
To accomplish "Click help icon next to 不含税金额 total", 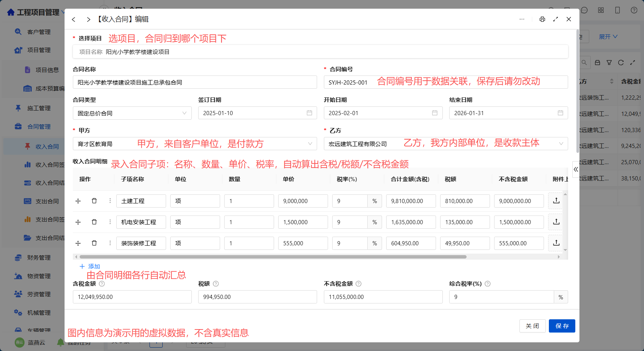I will point(359,284).
